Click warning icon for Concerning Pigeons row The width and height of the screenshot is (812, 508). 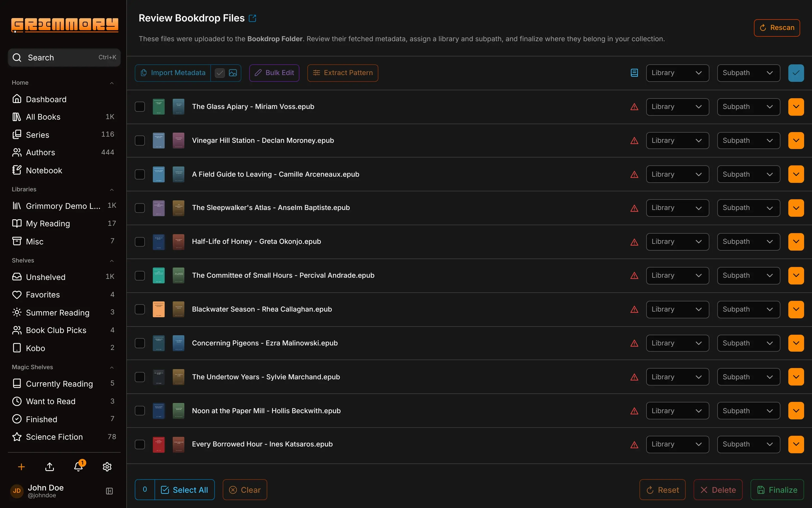[634, 343]
